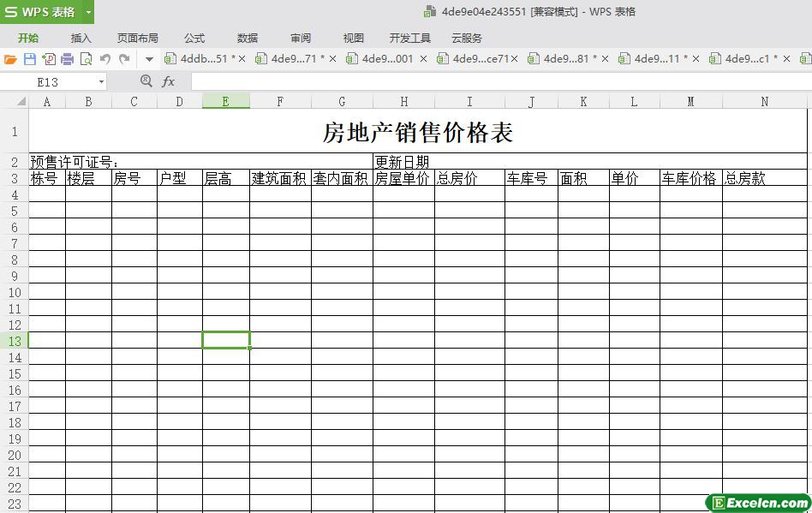
Task: Click the 预售许可证号： cell
Action: (201, 162)
